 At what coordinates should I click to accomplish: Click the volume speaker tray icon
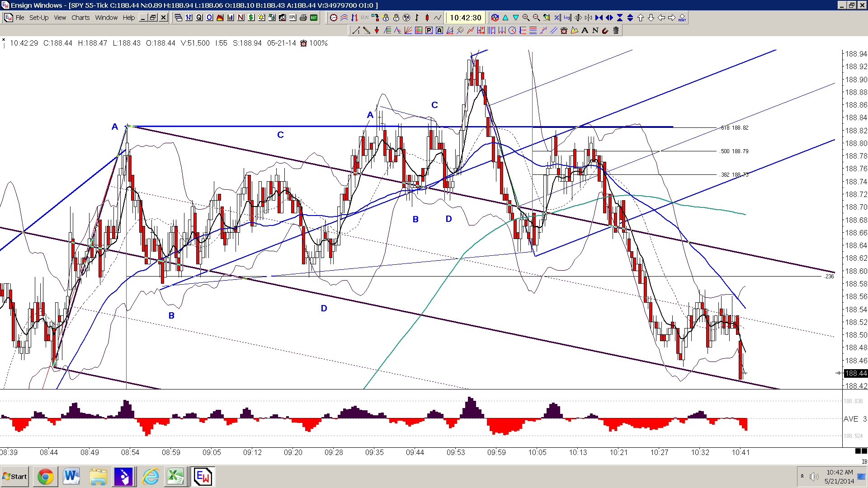pyautogui.click(x=814, y=477)
